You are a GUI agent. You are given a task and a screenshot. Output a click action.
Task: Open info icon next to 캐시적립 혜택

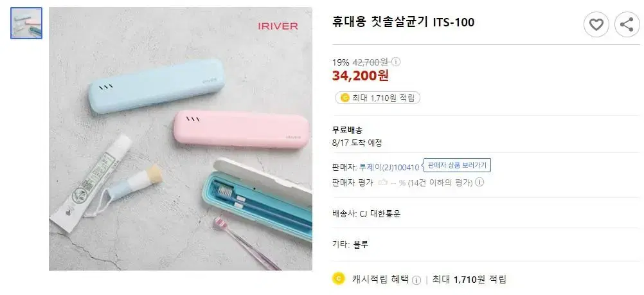pos(416,280)
